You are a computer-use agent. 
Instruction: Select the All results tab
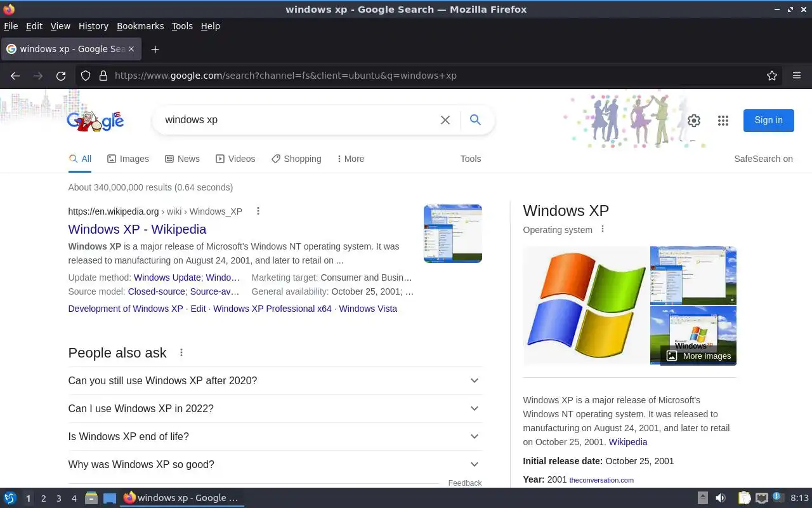(x=80, y=159)
